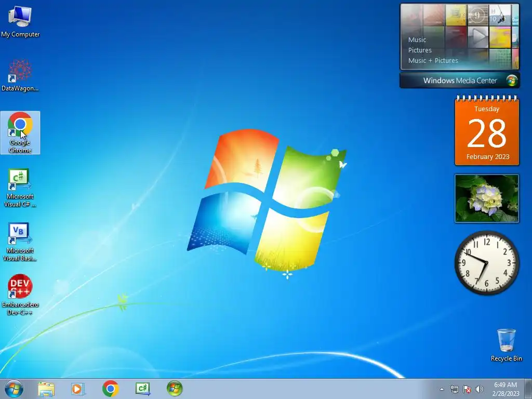Open Chrome from the taskbar
This screenshot has width=532, height=399.
tap(110, 389)
